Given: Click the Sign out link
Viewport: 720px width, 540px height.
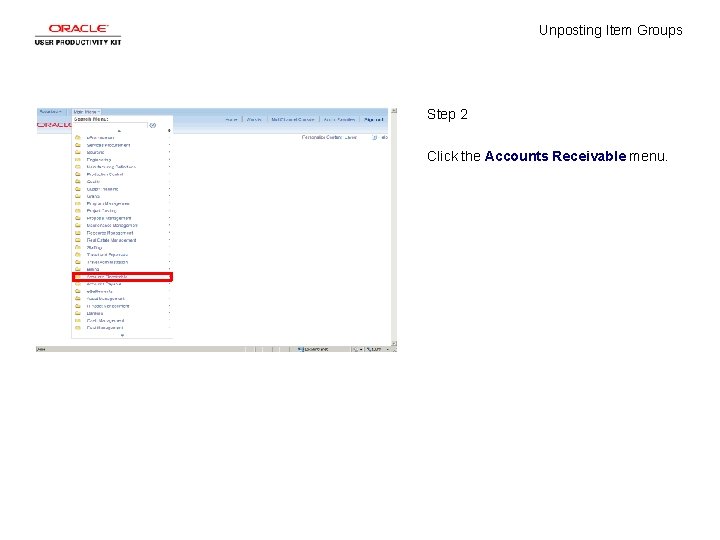Looking at the screenshot, I should (373, 120).
